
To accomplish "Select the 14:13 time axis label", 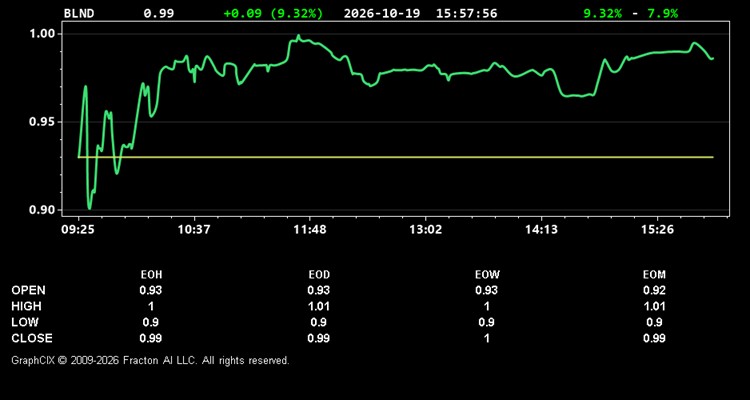I will (541, 230).
